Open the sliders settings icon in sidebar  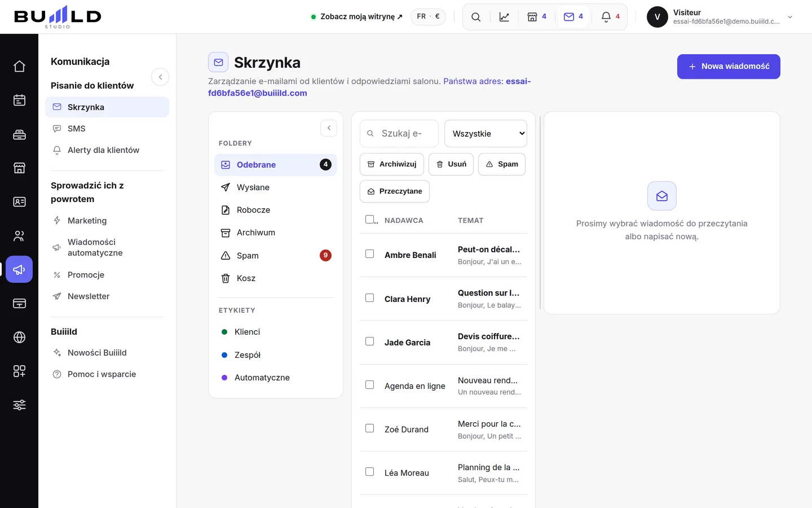19,405
